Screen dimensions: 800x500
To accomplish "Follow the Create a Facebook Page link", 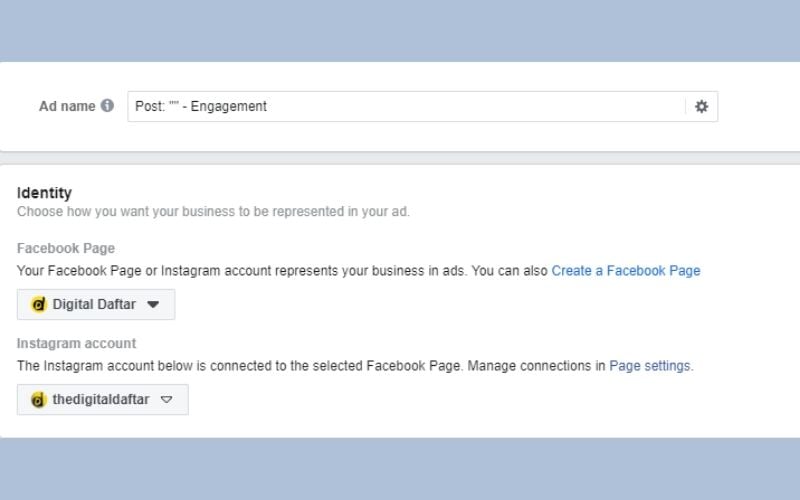I will 626,271.
